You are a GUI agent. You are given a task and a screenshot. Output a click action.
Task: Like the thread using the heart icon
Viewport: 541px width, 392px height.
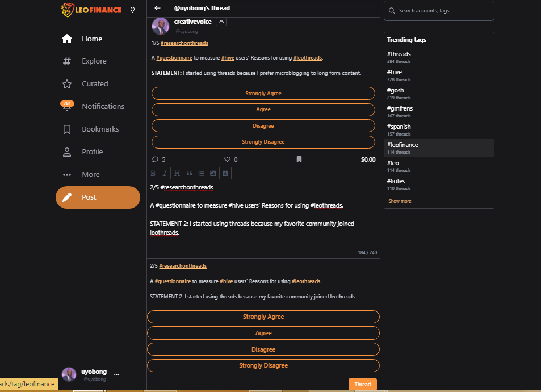[x=227, y=159]
